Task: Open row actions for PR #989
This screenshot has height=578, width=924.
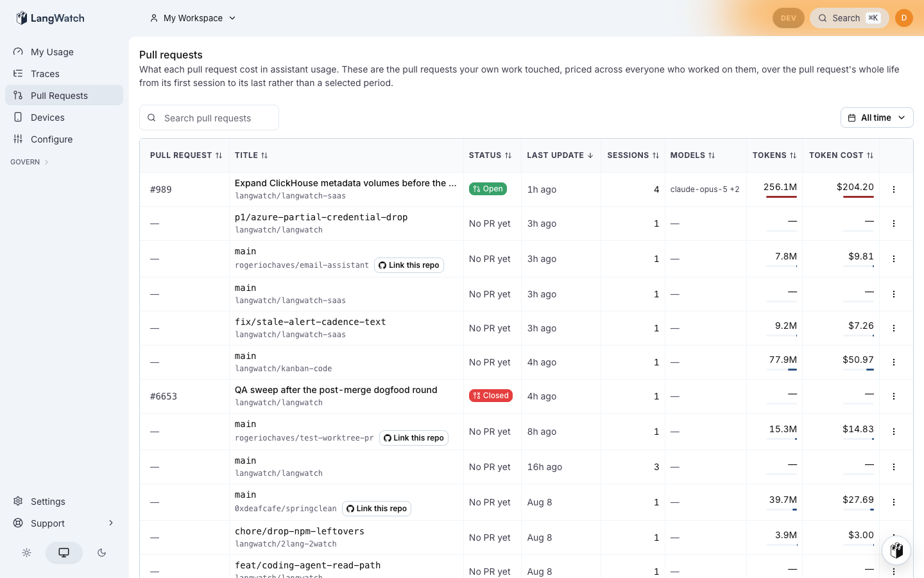Action: click(894, 189)
